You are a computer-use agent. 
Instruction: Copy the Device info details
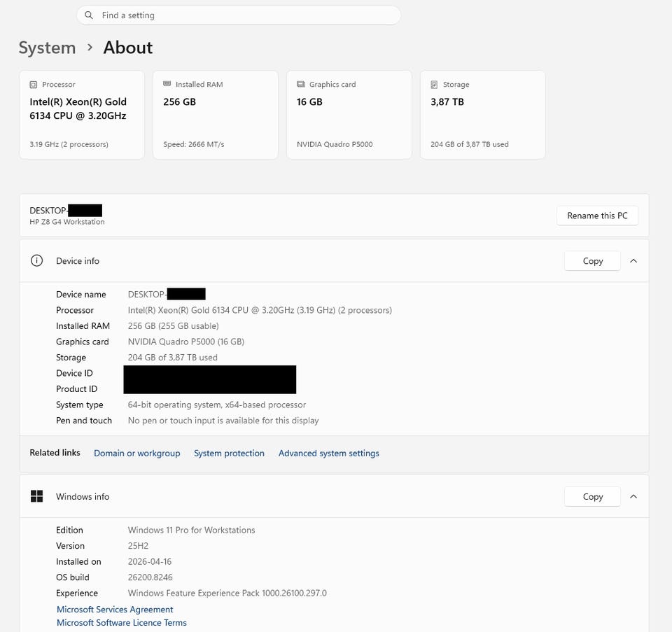tap(592, 261)
